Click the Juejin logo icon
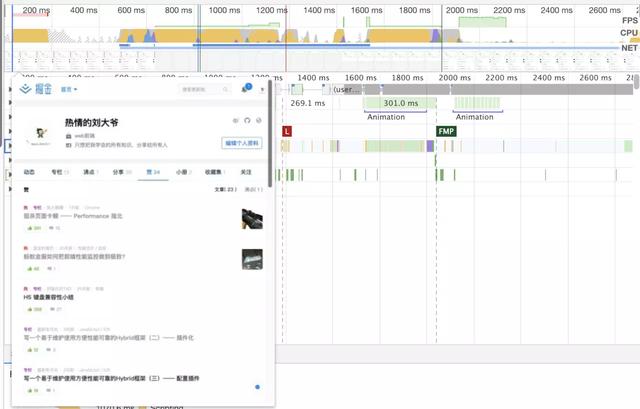The image size is (640, 409). (25, 89)
